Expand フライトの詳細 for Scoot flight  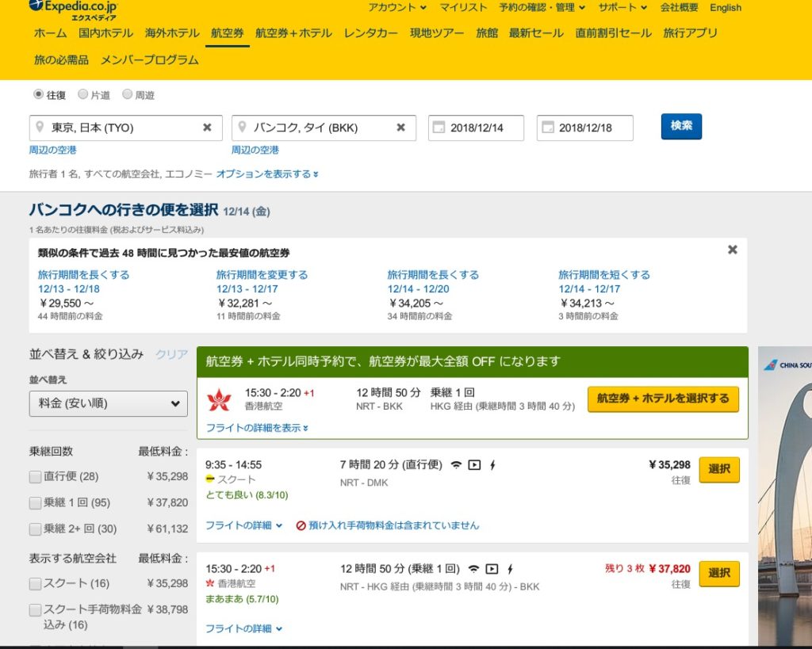pyautogui.click(x=244, y=525)
